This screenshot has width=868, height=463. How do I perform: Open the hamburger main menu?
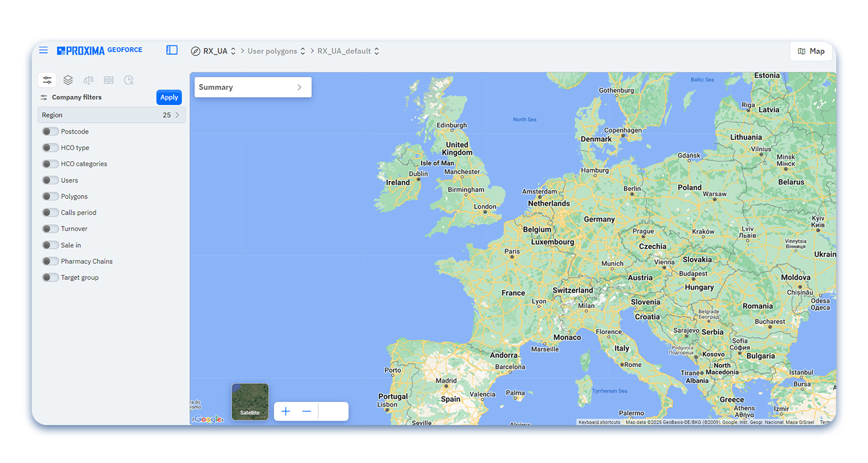point(44,50)
